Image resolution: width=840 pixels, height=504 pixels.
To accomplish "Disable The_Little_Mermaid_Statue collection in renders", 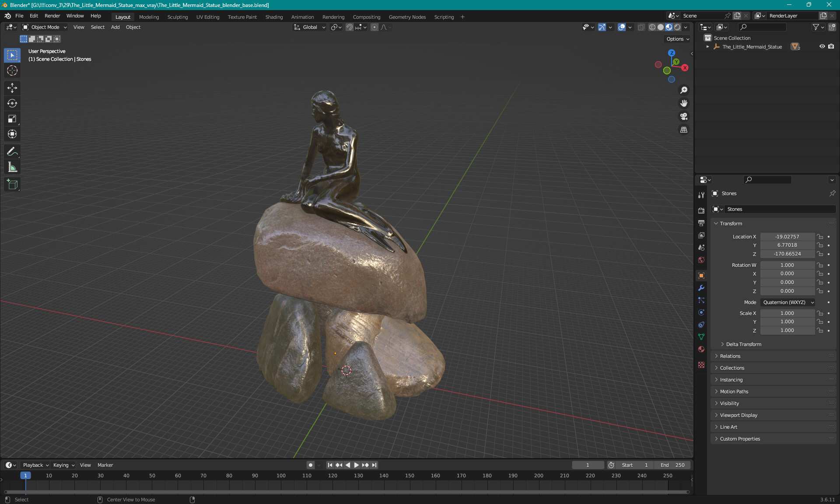I will tap(831, 46).
